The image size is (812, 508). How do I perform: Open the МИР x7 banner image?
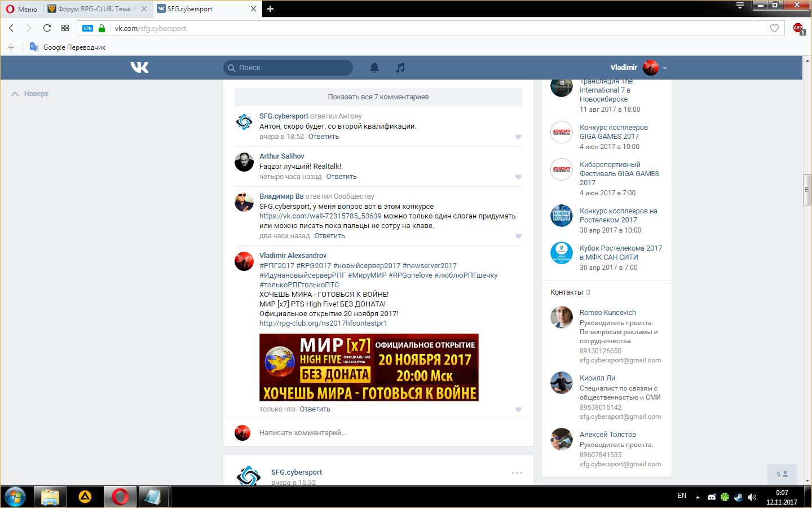point(369,367)
